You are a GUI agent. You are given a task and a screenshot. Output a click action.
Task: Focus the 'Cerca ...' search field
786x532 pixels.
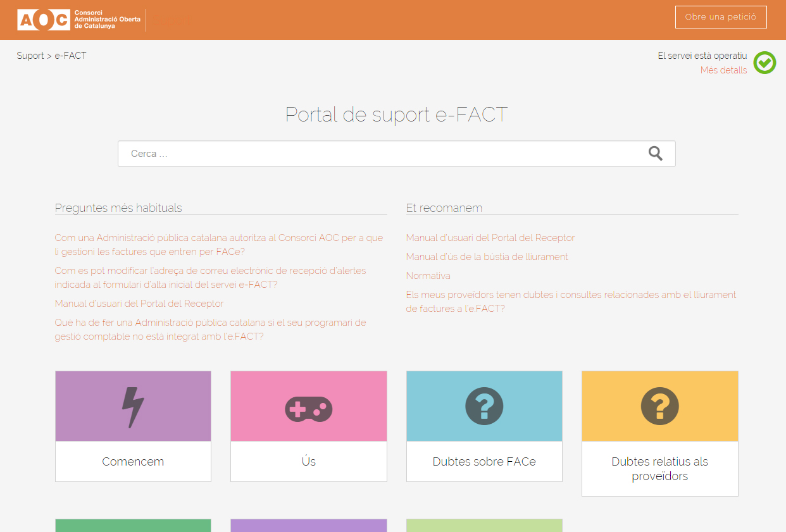pos(380,154)
